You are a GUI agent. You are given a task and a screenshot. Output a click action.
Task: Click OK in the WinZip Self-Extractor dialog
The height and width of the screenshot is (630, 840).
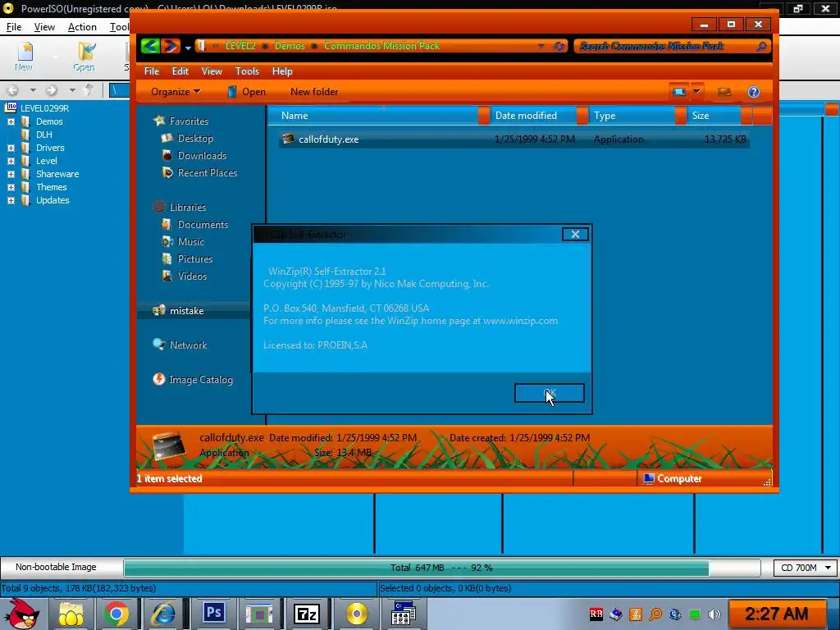549,393
